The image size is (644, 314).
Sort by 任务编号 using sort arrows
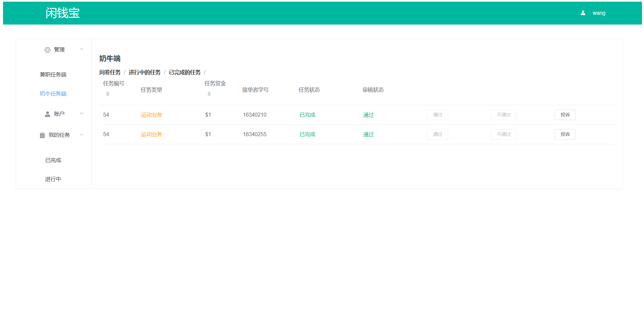[108, 94]
